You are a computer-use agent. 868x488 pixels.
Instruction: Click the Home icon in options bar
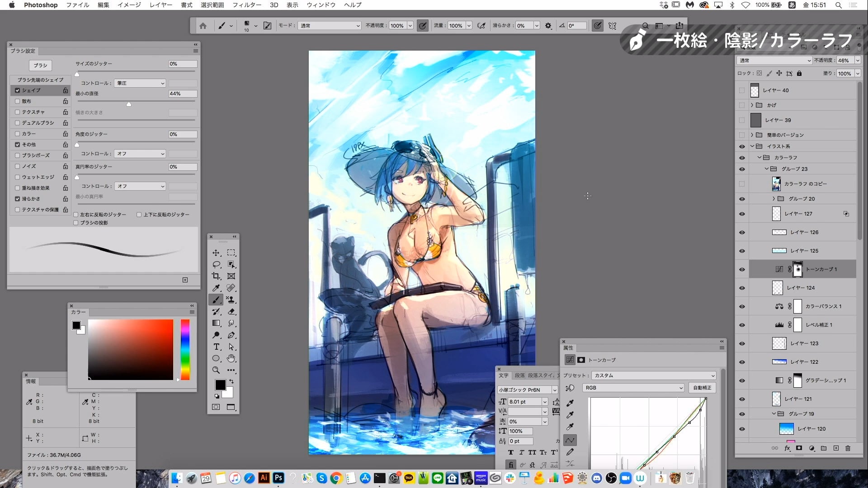[203, 26]
